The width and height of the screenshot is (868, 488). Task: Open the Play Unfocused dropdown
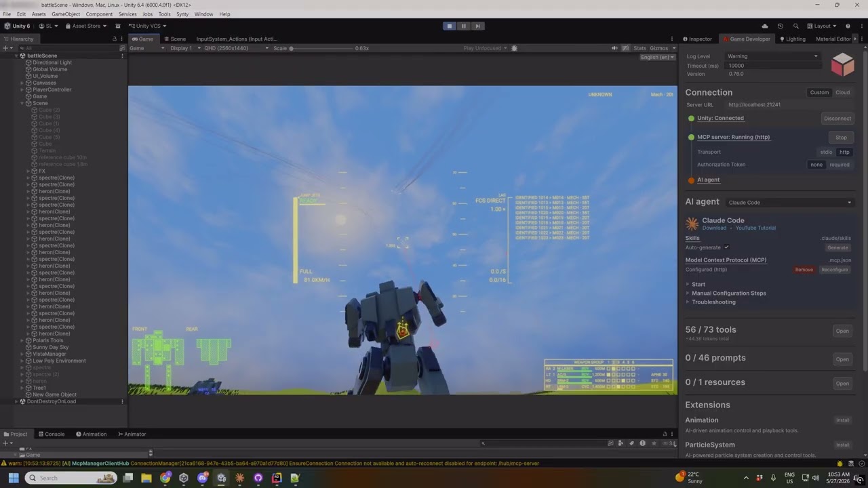point(486,48)
